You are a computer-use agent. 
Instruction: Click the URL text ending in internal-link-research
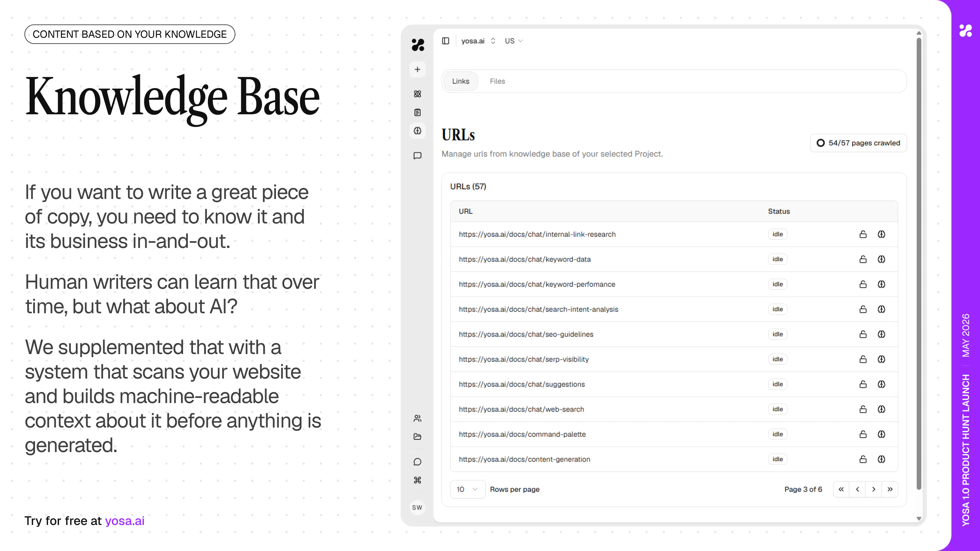click(537, 234)
